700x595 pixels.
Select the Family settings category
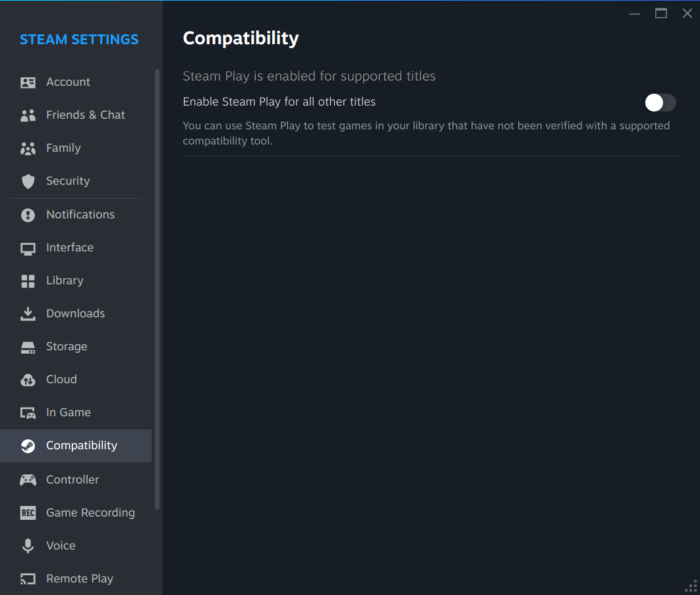63,148
